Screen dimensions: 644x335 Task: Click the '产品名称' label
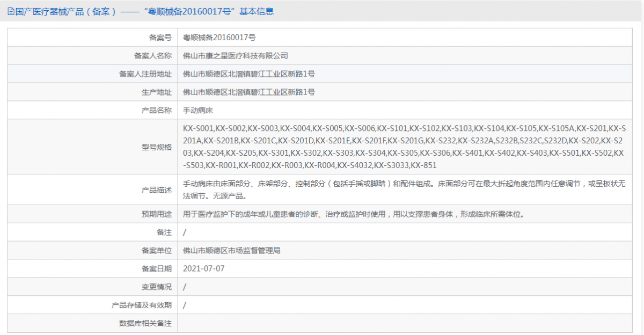coord(157,110)
